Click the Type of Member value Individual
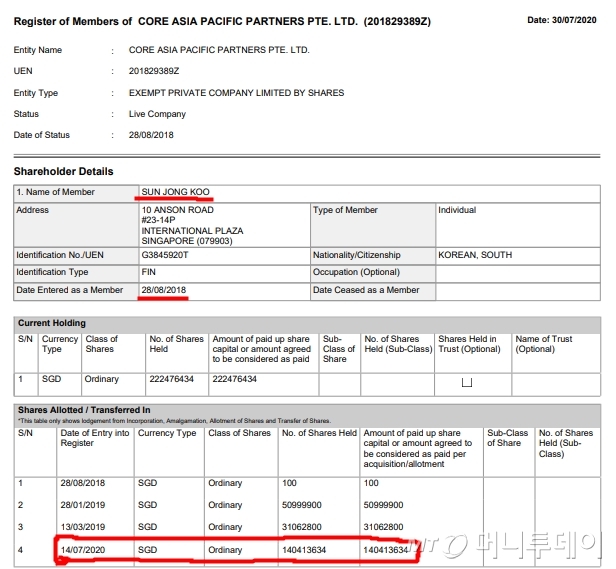Image resolution: width=616 pixels, height=569 pixels. [x=457, y=210]
